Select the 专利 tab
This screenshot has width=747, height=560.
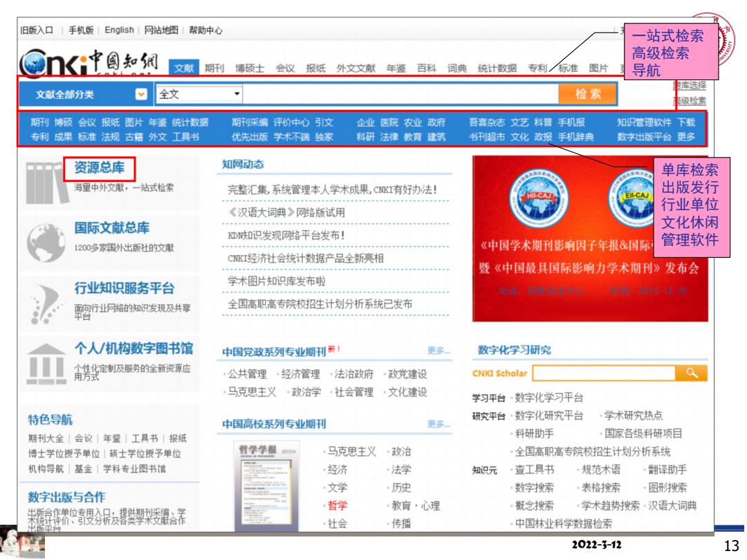point(537,68)
